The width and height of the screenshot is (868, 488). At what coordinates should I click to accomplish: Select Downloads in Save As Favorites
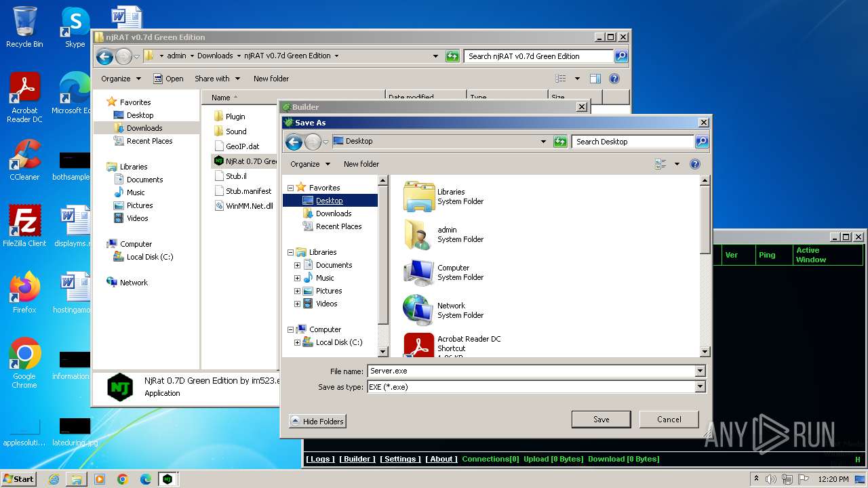tap(334, 213)
